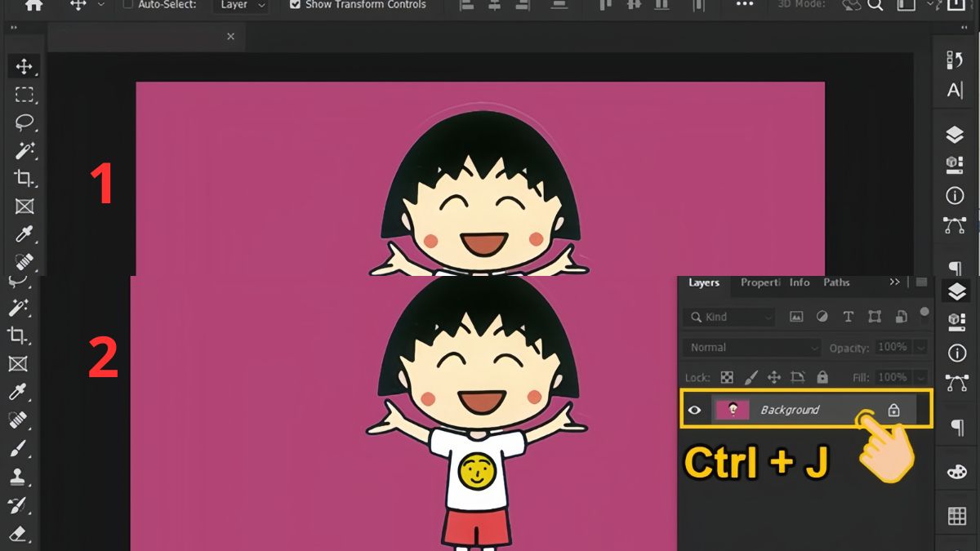Toggle Lock image pixels brush

pyautogui.click(x=751, y=377)
